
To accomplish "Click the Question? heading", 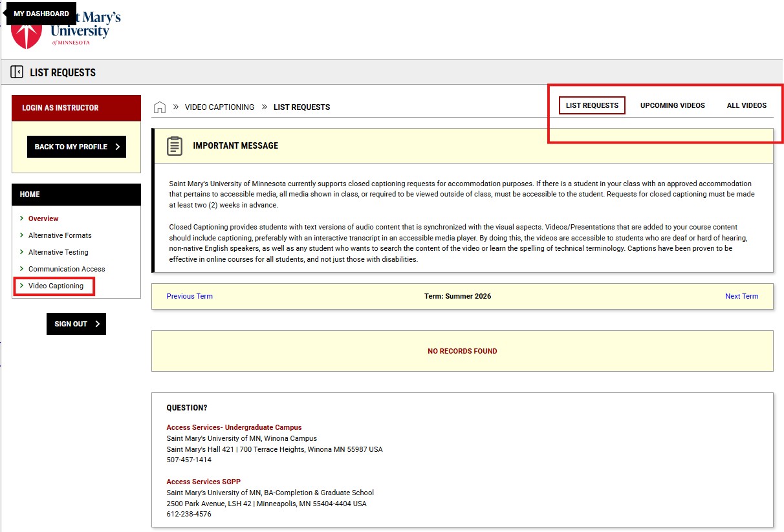I will coord(187,408).
